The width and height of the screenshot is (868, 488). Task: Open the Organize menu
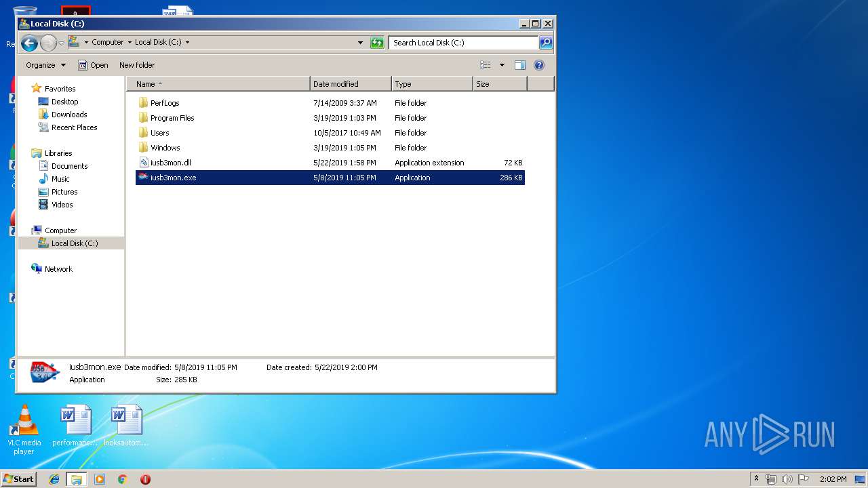coord(46,65)
